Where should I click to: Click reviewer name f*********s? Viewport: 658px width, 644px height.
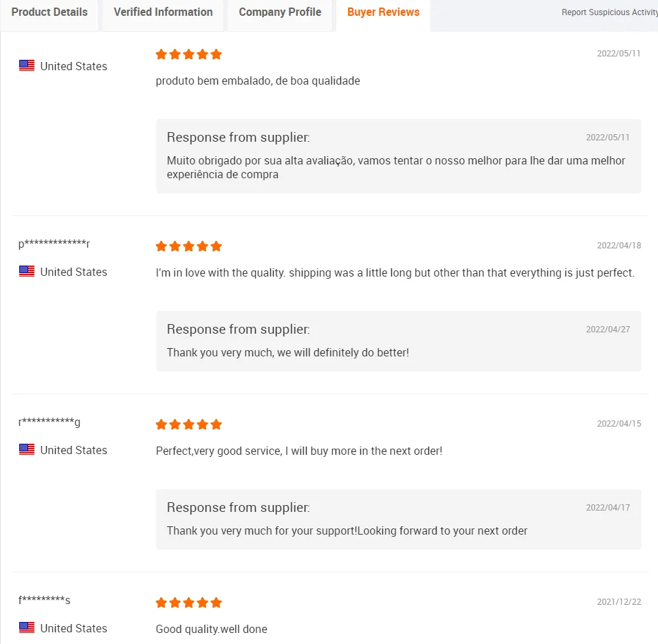(x=45, y=600)
